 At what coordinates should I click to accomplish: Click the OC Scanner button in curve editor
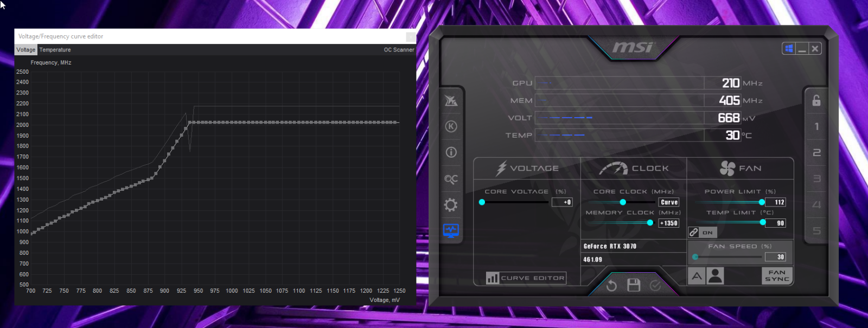pyautogui.click(x=399, y=50)
